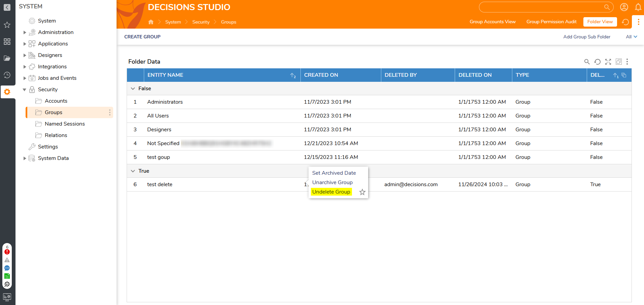Image resolution: width=644 pixels, height=305 pixels.
Task: Choose Unarchive Group from context menu
Action: point(332,182)
